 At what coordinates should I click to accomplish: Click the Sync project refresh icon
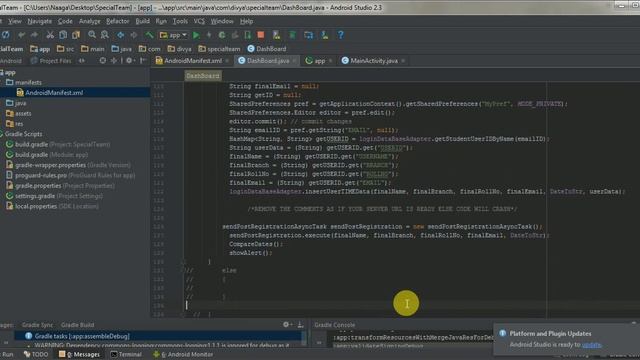(5, 35)
